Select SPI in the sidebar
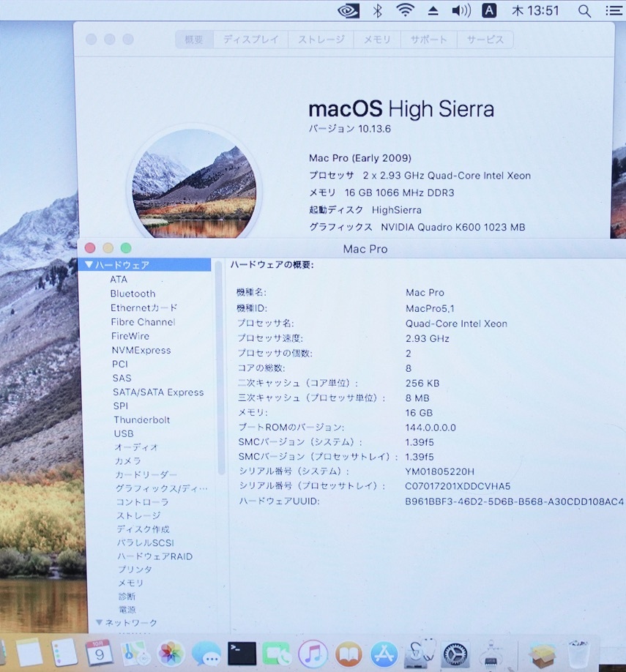This screenshot has width=626, height=672. pyautogui.click(x=121, y=406)
